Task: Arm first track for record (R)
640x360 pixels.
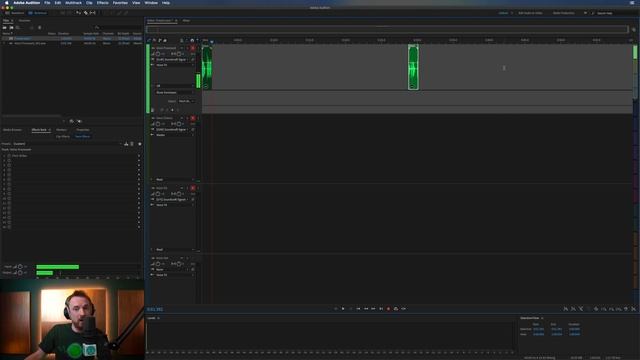Action: [193, 48]
